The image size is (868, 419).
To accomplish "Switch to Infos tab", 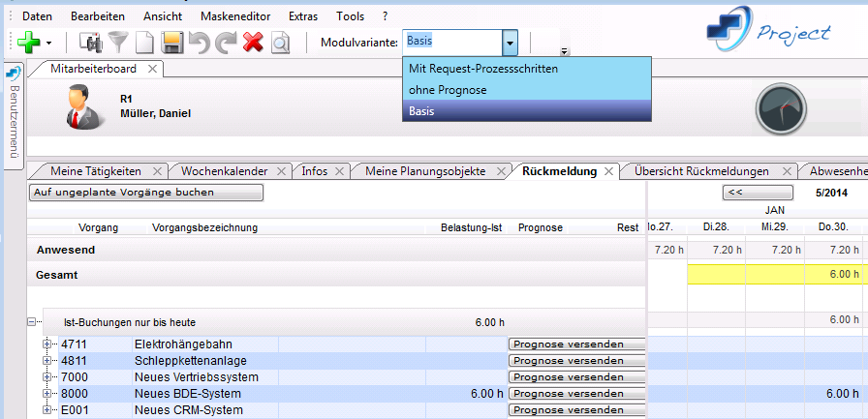I will coord(315,171).
